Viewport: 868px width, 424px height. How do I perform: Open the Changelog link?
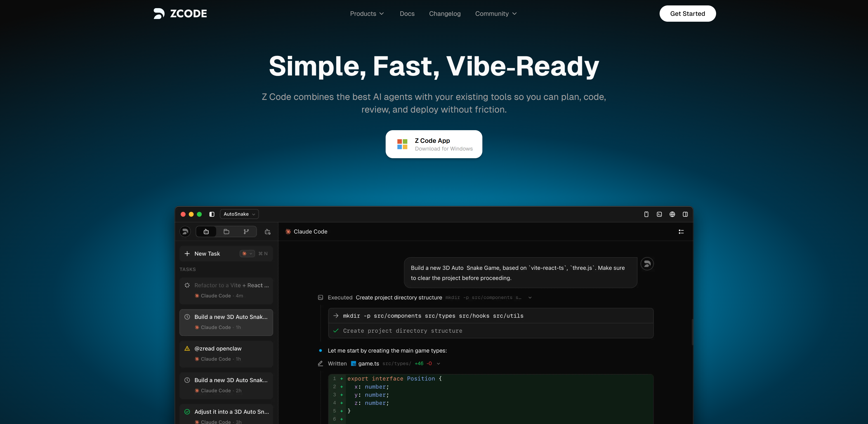click(444, 14)
